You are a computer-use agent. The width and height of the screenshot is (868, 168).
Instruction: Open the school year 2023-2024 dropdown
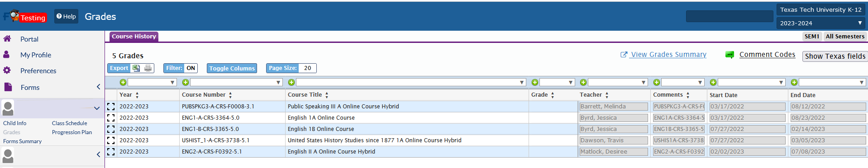pyautogui.click(x=821, y=23)
